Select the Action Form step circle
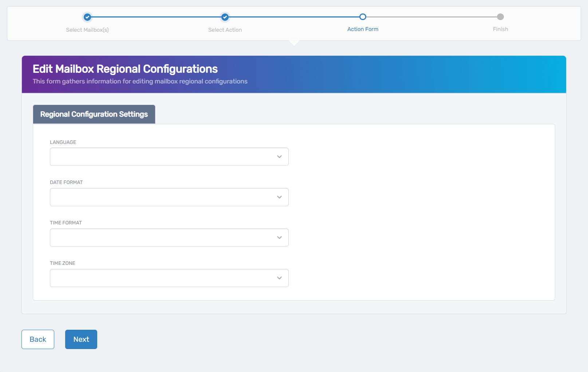 point(362,17)
